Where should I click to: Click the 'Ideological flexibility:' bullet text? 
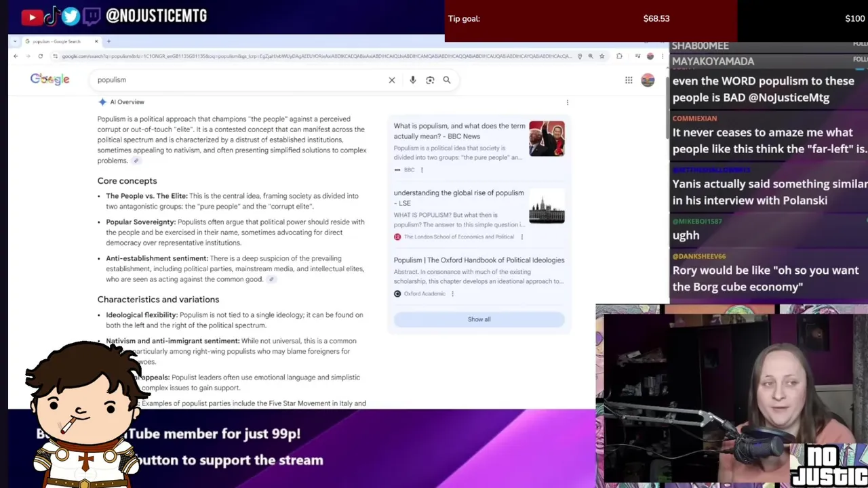[x=142, y=315]
